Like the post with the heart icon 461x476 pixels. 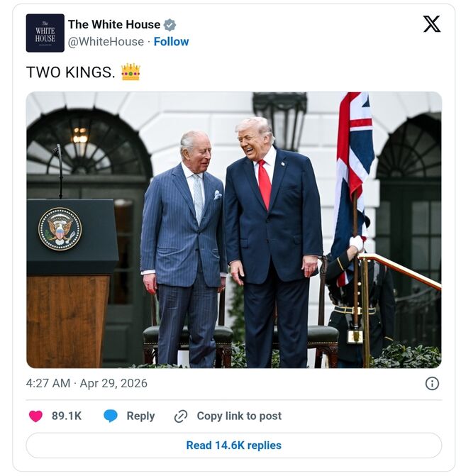[x=35, y=416]
